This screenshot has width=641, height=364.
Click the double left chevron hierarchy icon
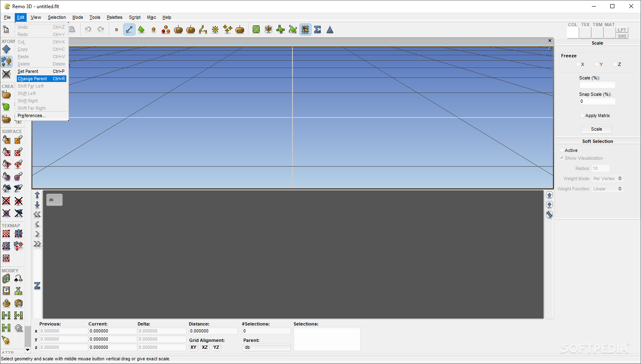click(x=37, y=214)
